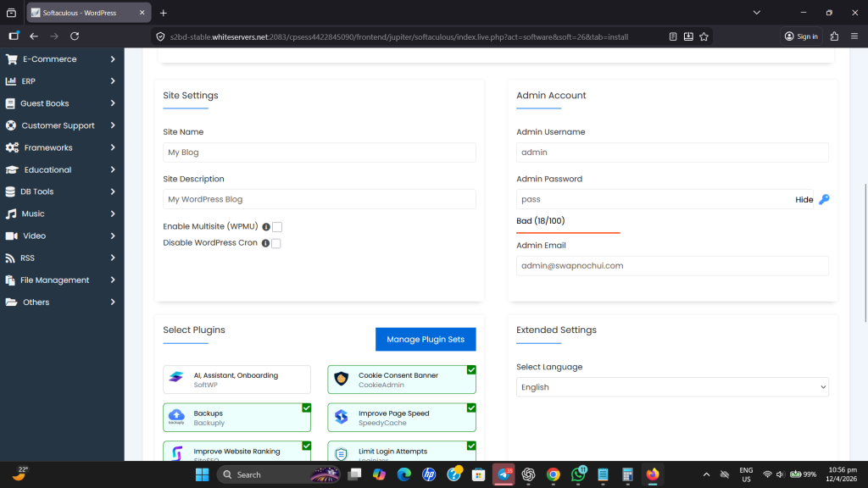Show Disable WordPress Cron info icon
This screenshot has height=488, width=868.
265,243
